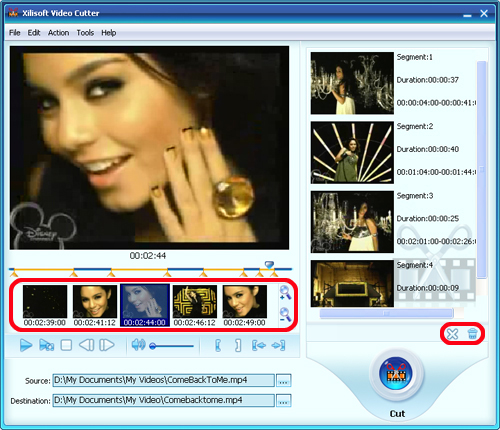500x430 pixels.
Task: Click Duration:00:00:09 text
Action: 428,288
